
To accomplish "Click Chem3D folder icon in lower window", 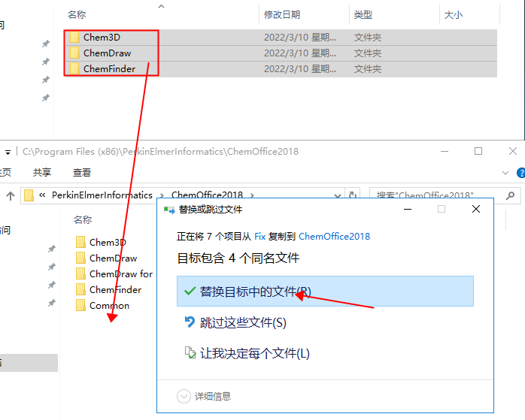I will [80, 242].
